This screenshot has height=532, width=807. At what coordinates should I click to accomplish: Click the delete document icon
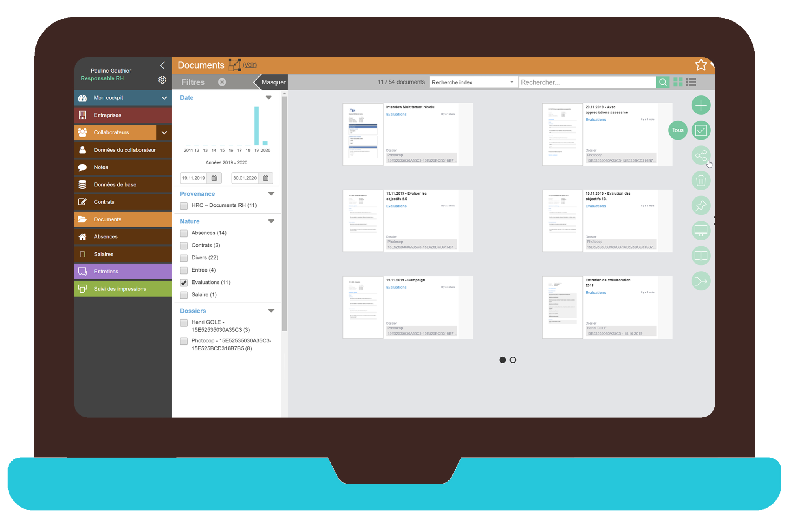(x=700, y=181)
